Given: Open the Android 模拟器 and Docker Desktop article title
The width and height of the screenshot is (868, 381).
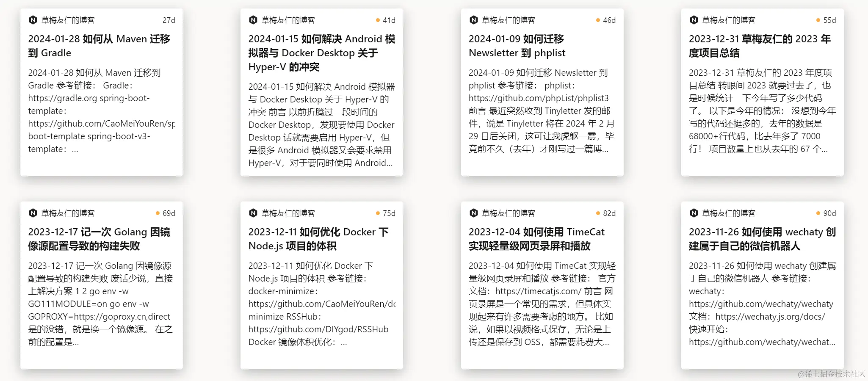Looking at the screenshot, I should click(x=322, y=53).
